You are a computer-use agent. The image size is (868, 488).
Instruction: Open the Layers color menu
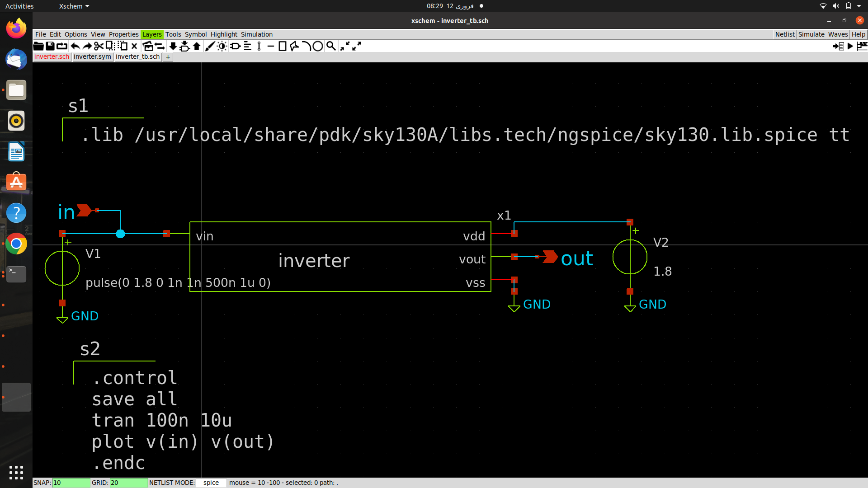151,34
